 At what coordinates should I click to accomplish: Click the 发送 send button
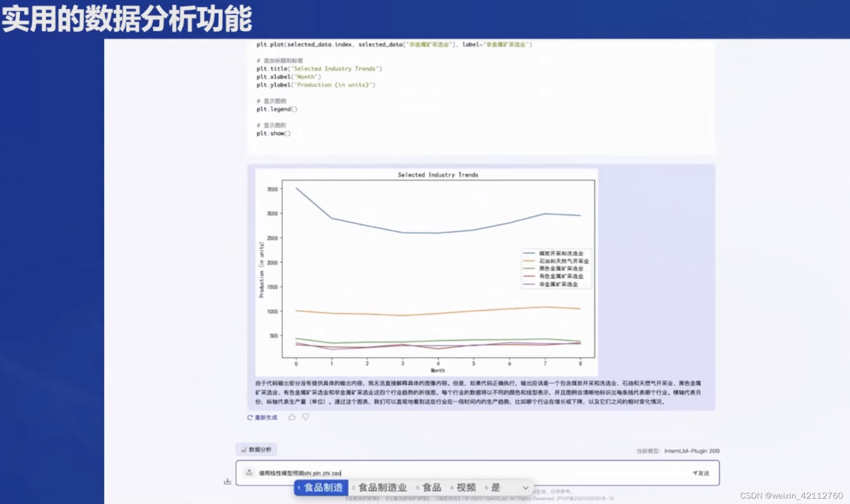tap(701, 473)
